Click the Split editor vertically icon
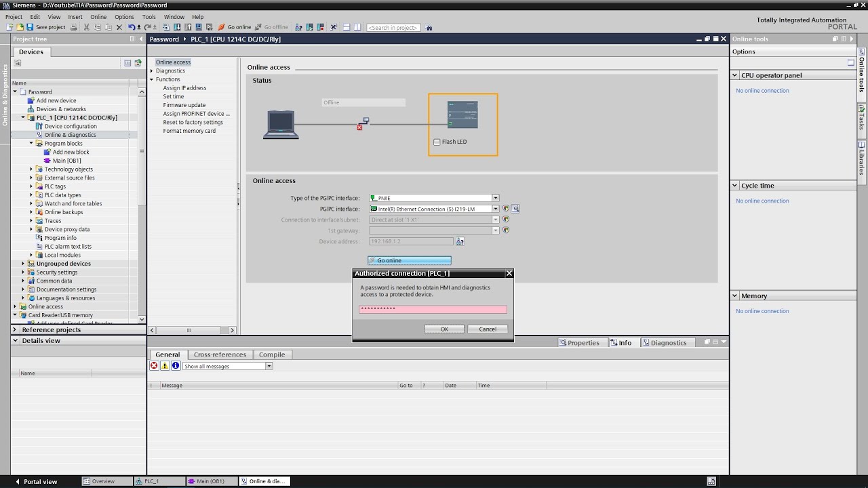 coord(357,27)
